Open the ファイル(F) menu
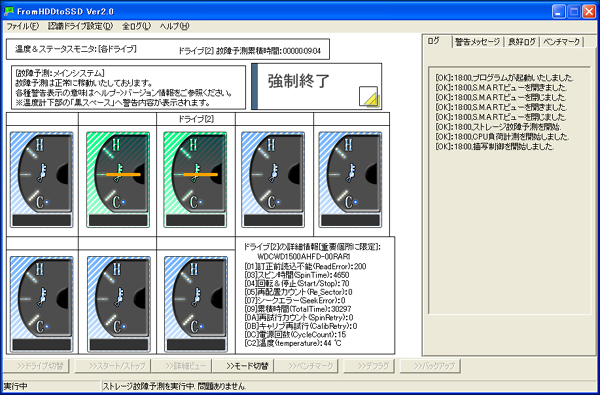The height and width of the screenshot is (395, 600). pos(23,26)
